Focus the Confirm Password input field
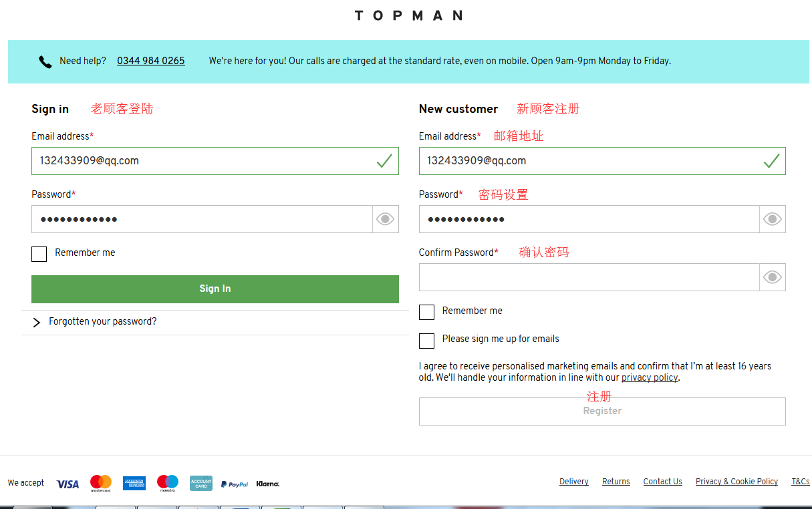The image size is (812, 509). click(x=589, y=277)
